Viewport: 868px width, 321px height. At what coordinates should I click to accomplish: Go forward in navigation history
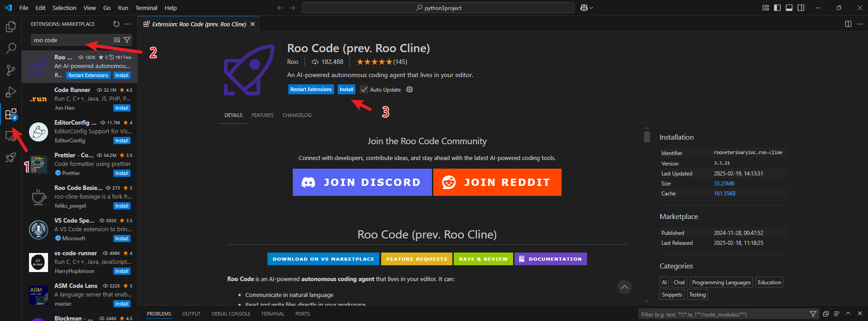(x=292, y=8)
